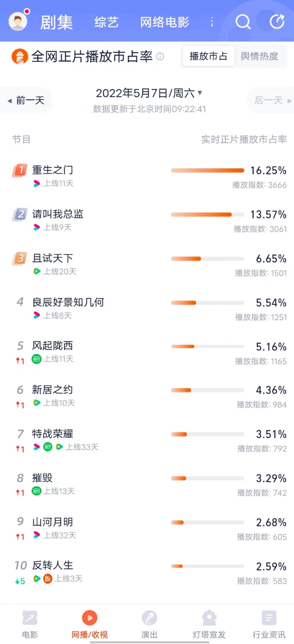Image resolution: width=294 pixels, height=644 pixels.
Task: Go to previous day 前一天
Action: 26,101
